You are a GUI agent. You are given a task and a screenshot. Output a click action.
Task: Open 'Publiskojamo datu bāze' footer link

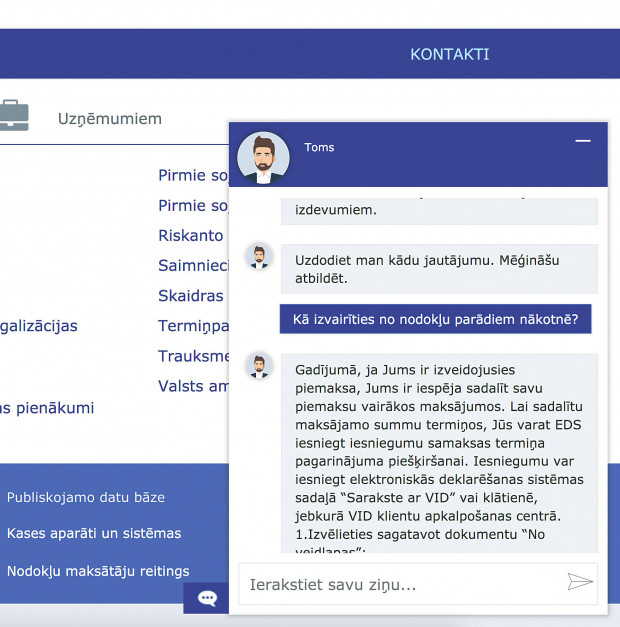pyautogui.click(x=86, y=497)
